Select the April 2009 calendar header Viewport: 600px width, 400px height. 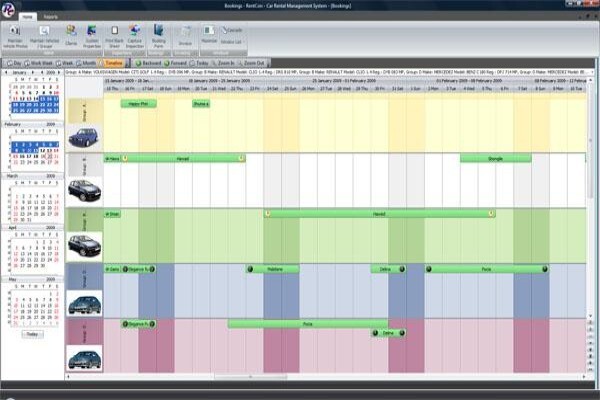[33, 227]
